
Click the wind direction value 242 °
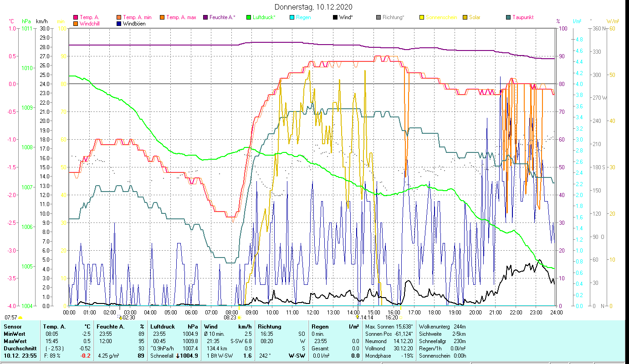266,356
